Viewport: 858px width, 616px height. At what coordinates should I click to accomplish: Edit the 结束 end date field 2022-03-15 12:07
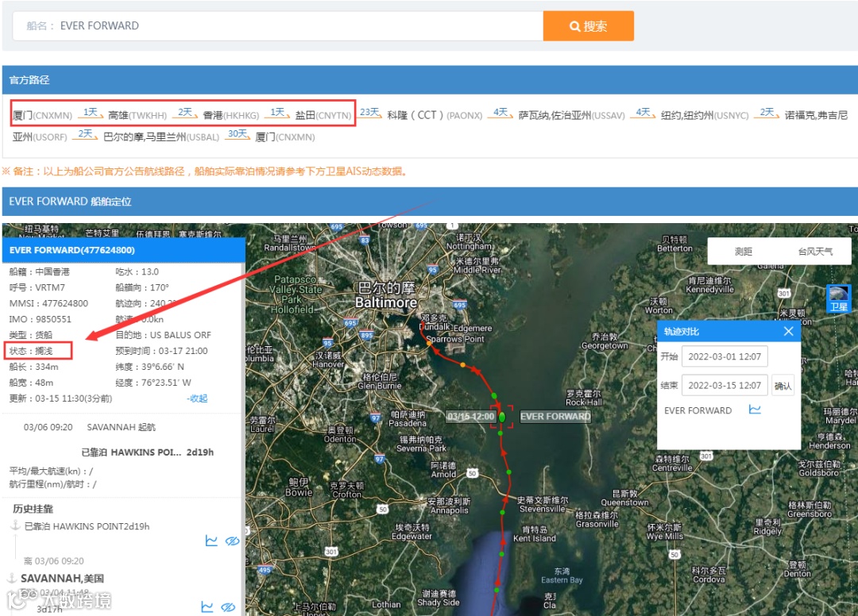tap(725, 385)
